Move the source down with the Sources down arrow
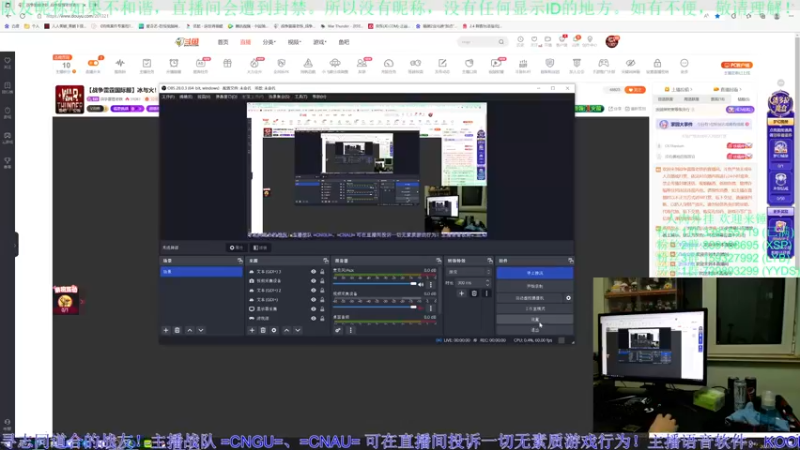The width and height of the screenshot is (800, 450). pyautogui.click(x=297, y=331)
